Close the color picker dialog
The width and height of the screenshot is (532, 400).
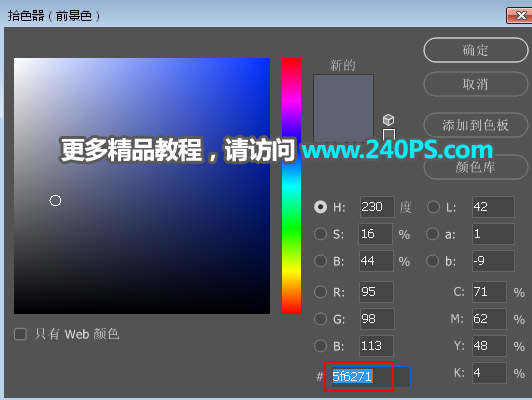coord(519,16)
